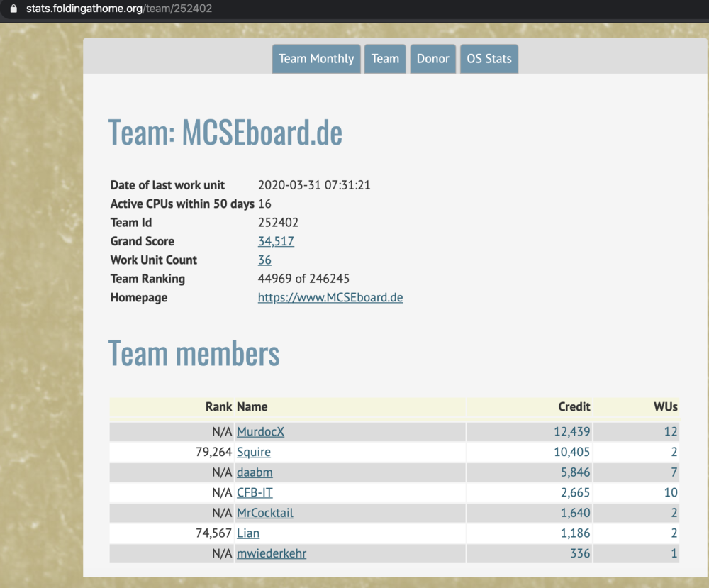The image size is (709, 588).
Task: Open Lian member profile
Action: [x=248, y=533]
